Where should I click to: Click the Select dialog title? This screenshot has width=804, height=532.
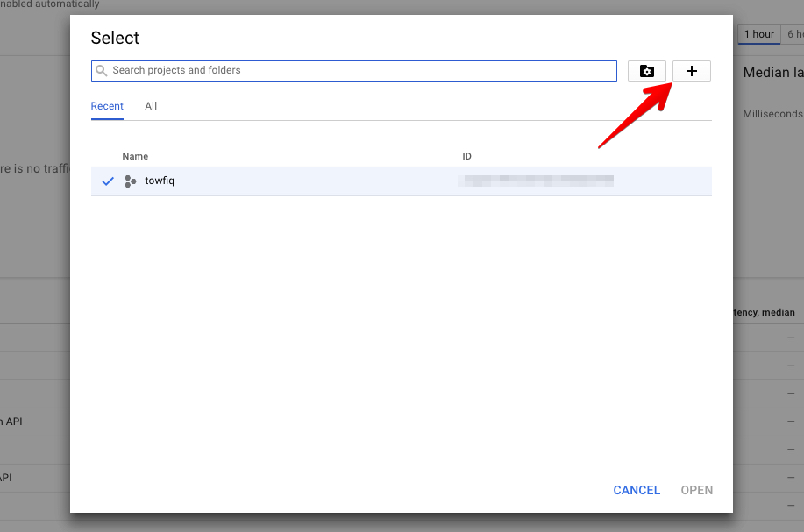point(115,38)
